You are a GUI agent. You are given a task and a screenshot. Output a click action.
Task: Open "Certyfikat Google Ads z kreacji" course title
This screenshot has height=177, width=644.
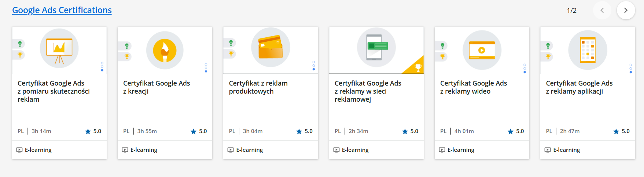point(157,87)
